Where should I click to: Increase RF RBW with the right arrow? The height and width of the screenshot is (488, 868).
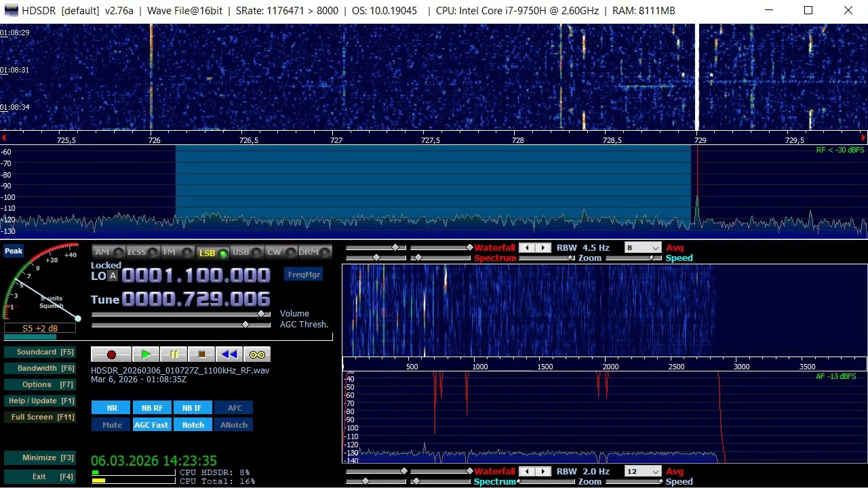(x=543, y=248)
